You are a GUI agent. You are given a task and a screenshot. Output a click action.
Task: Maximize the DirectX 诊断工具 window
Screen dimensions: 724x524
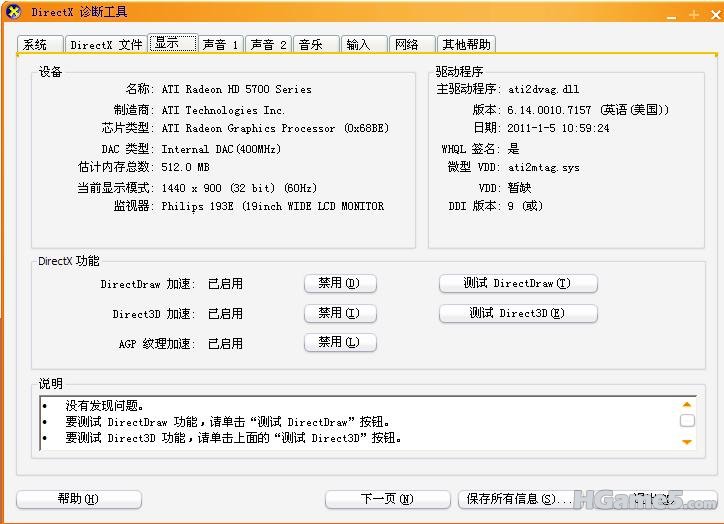tap(694, 15)
